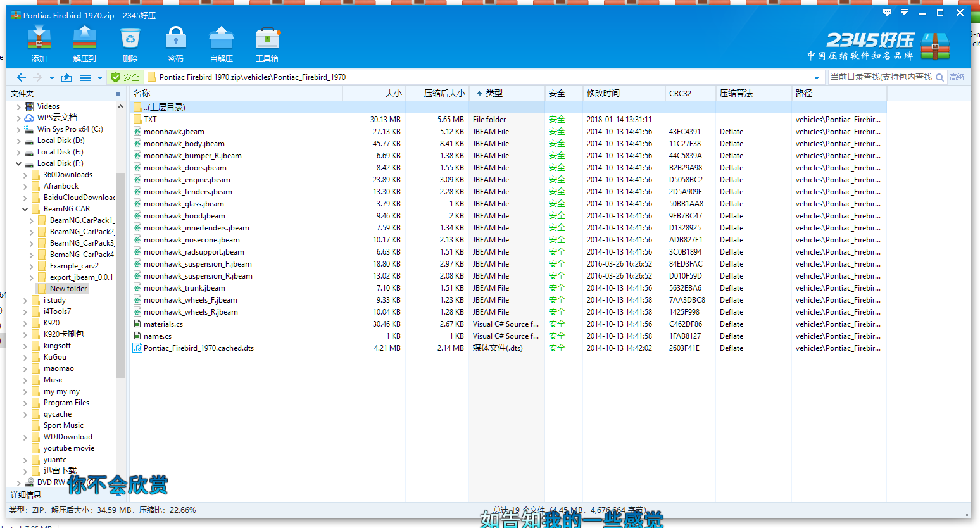Sort by 压缩后大小 column header
Image resolution: width=980 pixels, height=528 pixels.
click(437, 93)
